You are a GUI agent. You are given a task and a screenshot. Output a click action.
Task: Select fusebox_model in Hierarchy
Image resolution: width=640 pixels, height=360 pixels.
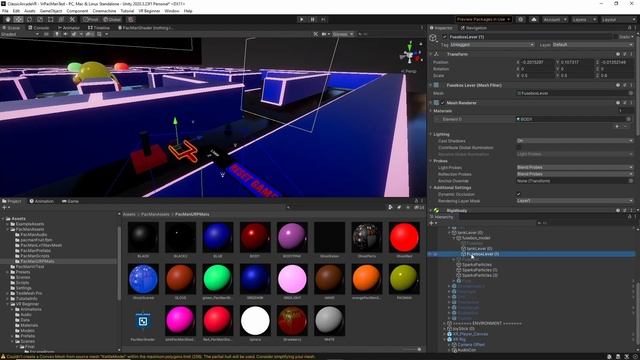[x=476, y=238]
